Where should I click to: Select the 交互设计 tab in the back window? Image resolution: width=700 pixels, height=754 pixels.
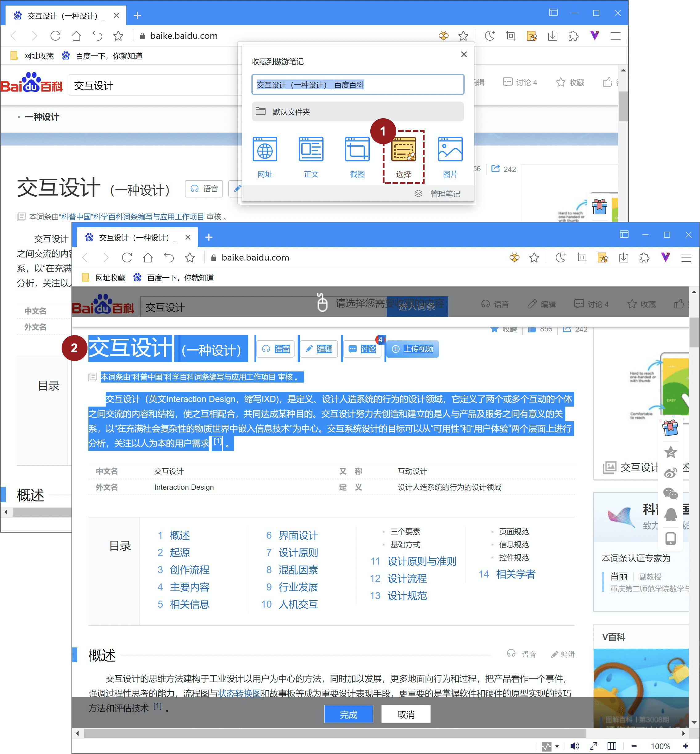(66, 15)
